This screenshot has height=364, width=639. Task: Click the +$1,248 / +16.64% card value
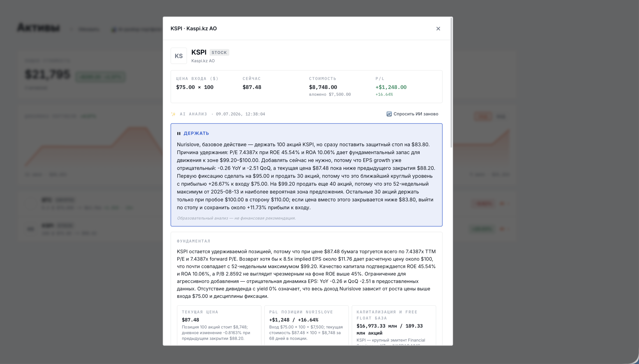pos(294,320)
